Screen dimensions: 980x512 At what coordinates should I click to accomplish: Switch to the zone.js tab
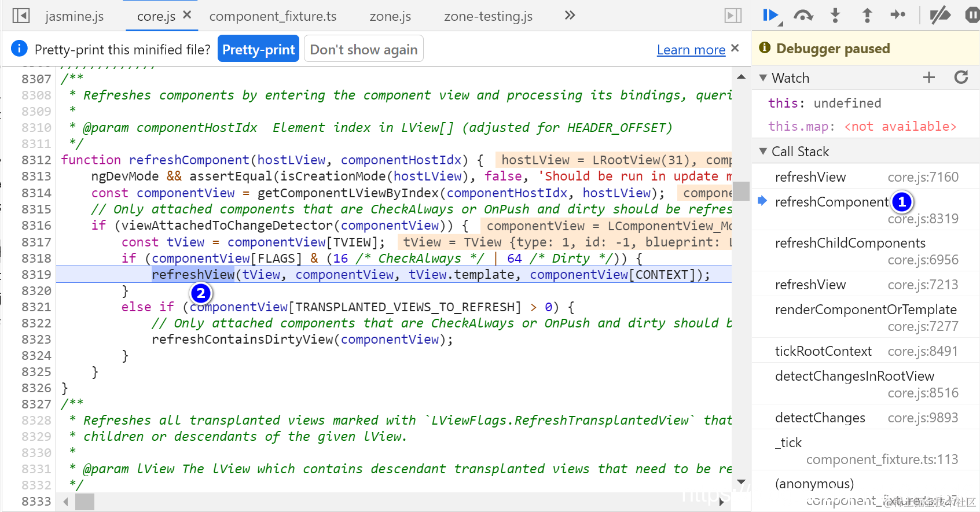(x=390, y=16)
